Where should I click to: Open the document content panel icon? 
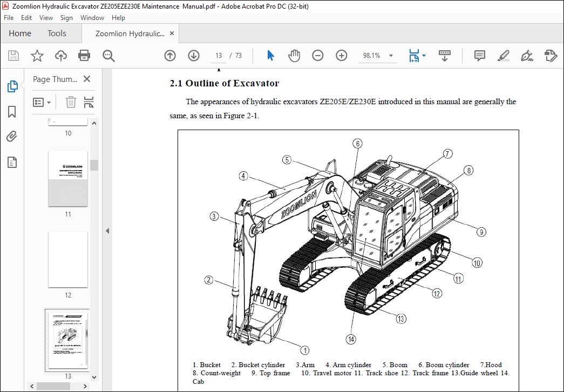pos(12,163)
